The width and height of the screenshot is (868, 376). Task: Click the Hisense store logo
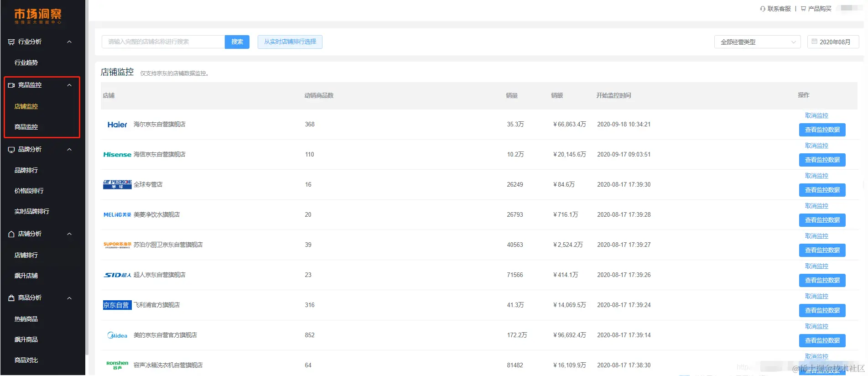point(117,155)
